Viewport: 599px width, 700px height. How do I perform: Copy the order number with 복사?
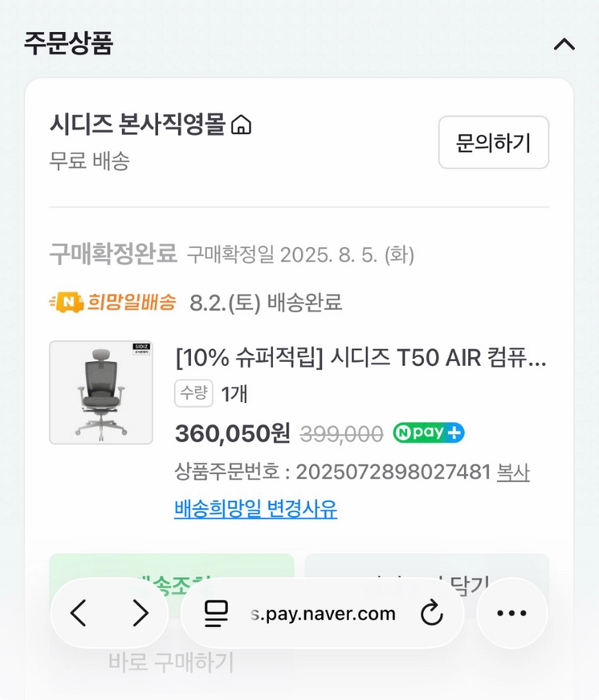click(x=514, y=472)
